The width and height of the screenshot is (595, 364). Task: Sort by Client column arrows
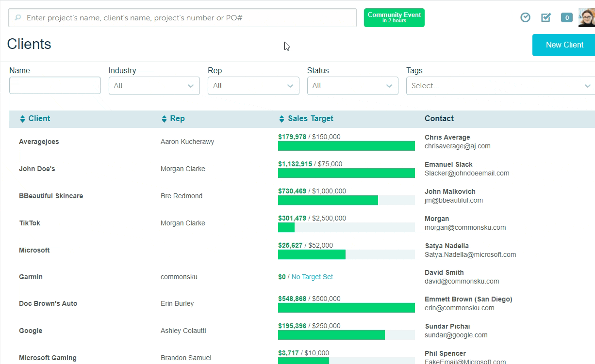tap(22, 119)
